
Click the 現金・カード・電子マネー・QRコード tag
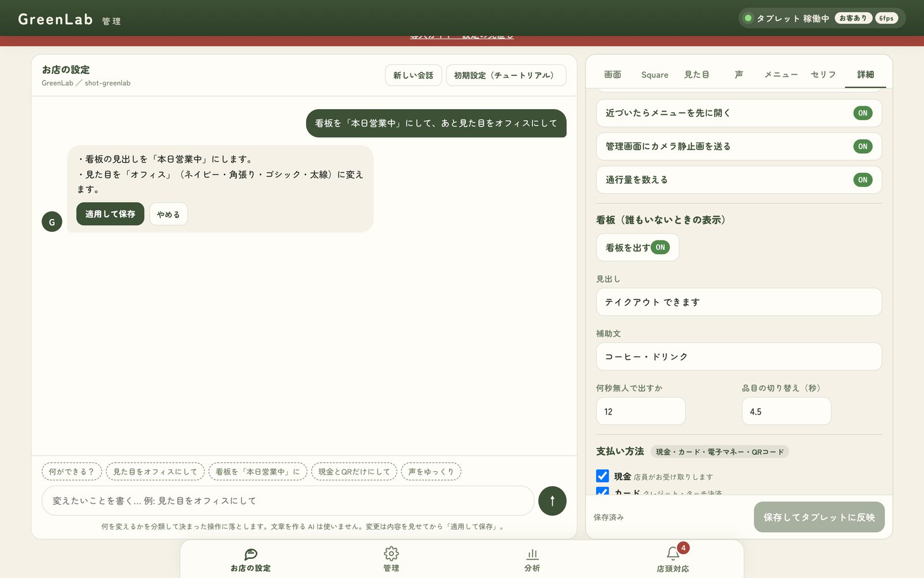(x=720, y=452)
